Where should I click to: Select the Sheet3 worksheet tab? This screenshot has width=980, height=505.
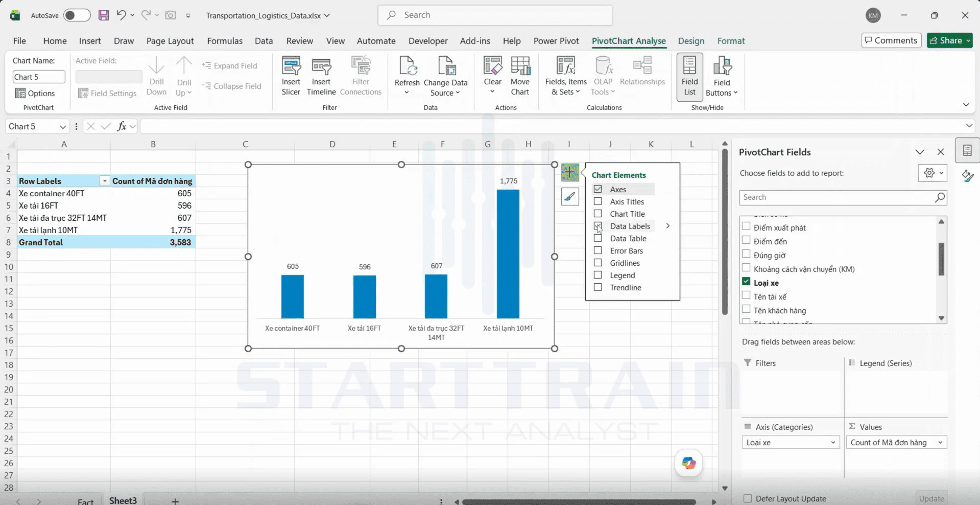tap(123, 500)
